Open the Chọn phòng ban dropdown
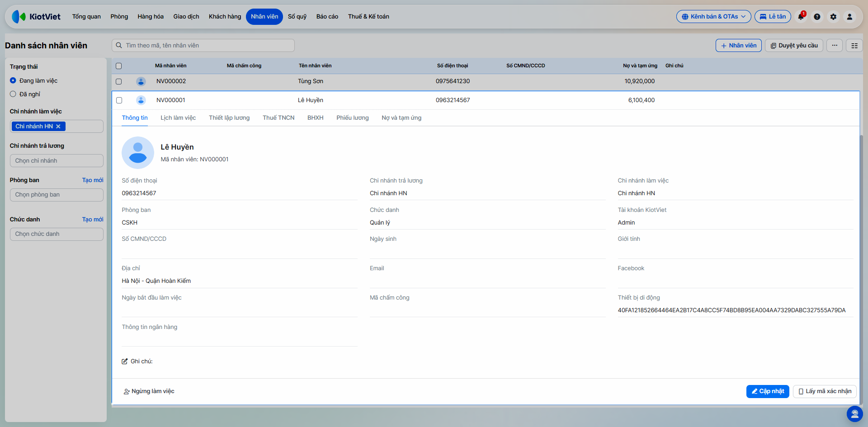This screenshot has width=868, height=427. coord(57,195)
